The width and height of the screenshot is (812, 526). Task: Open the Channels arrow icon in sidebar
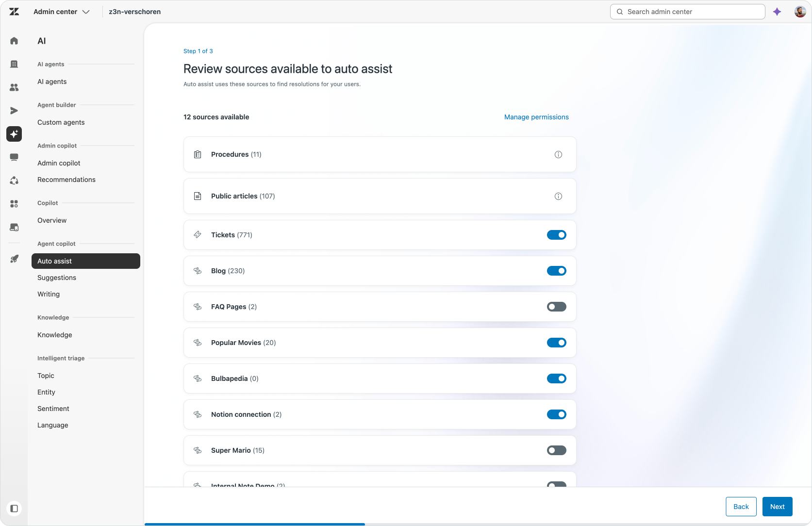(14, 111)
